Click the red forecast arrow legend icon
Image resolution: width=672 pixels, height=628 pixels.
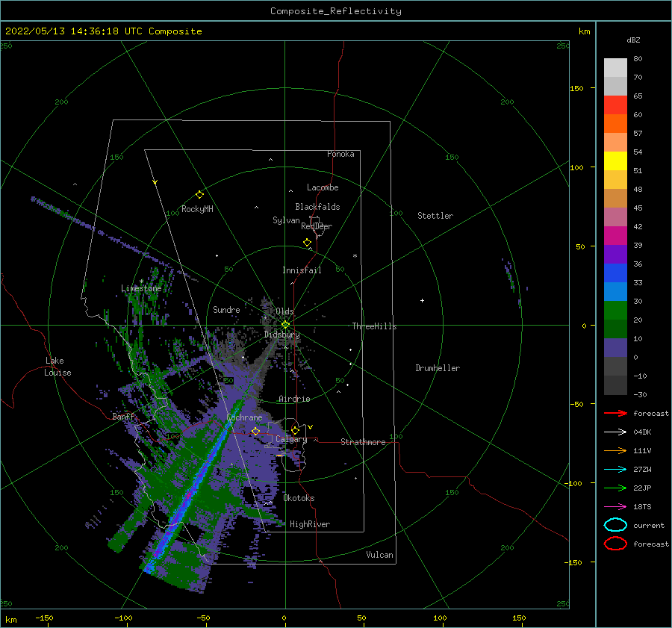(615, 413)
